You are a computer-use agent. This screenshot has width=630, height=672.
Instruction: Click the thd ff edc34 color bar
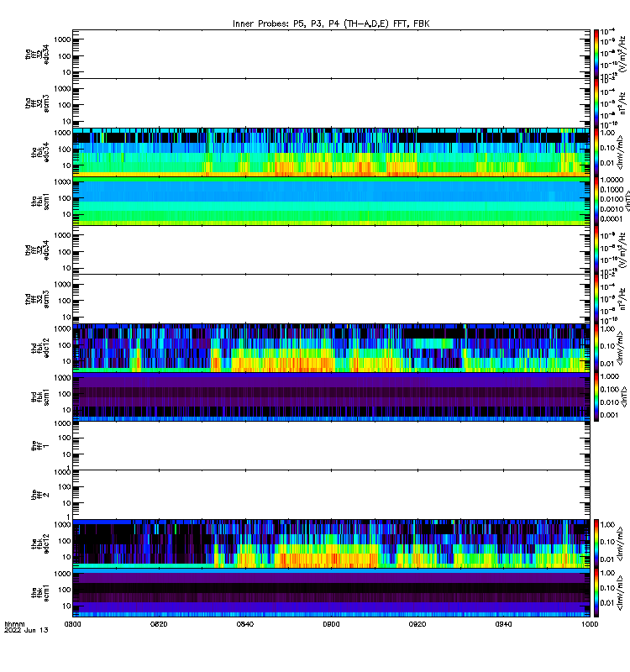(x=596, y=249)
